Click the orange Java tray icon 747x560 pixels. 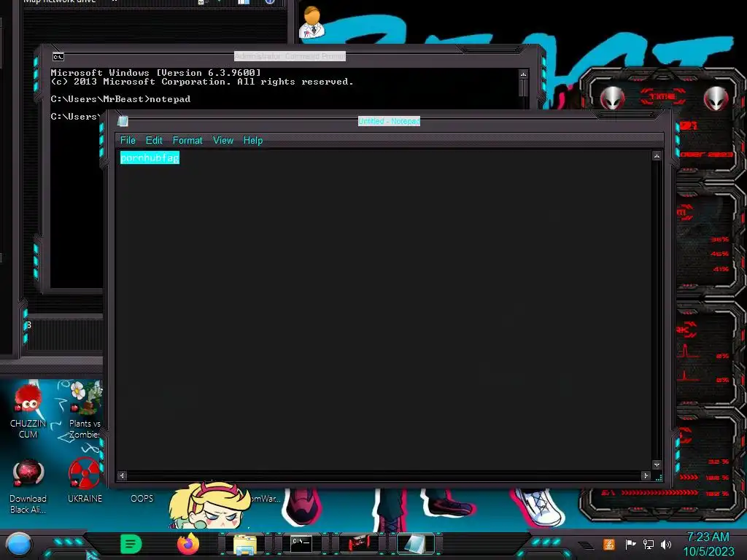pos(609,544)
